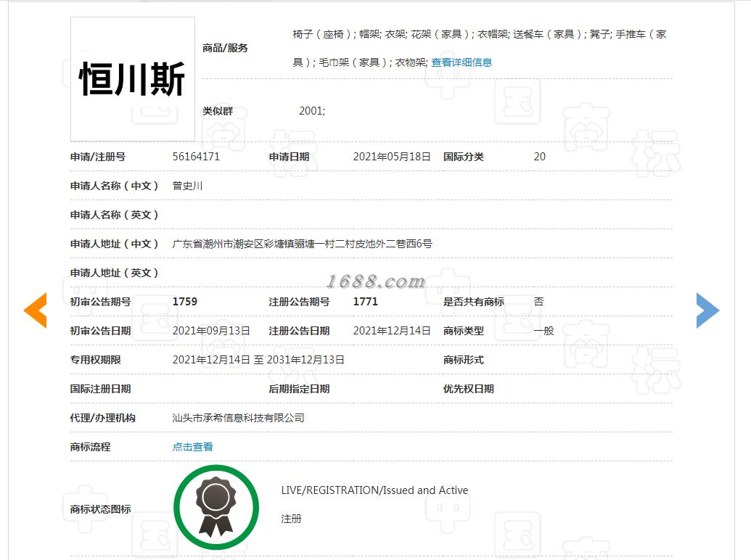751x560 pixels.
Task: Click preliminary announcement date 2021年09月13日
Action: coord(211,331)
